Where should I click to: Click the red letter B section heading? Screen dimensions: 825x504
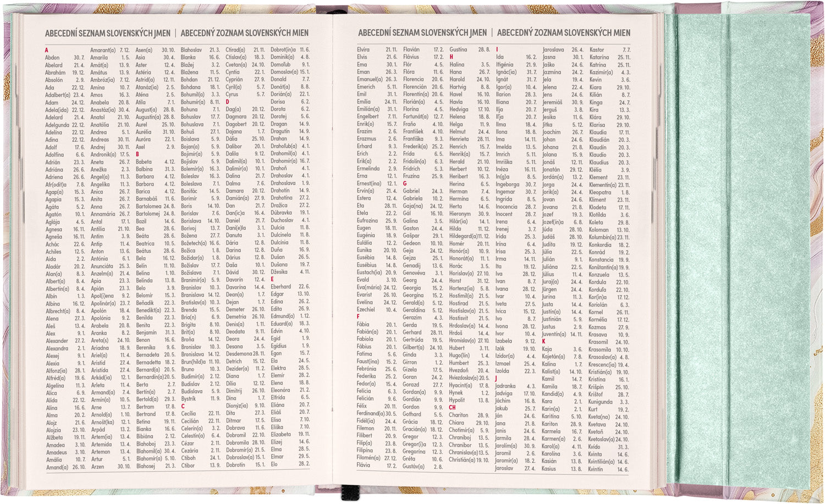point(137,154)
